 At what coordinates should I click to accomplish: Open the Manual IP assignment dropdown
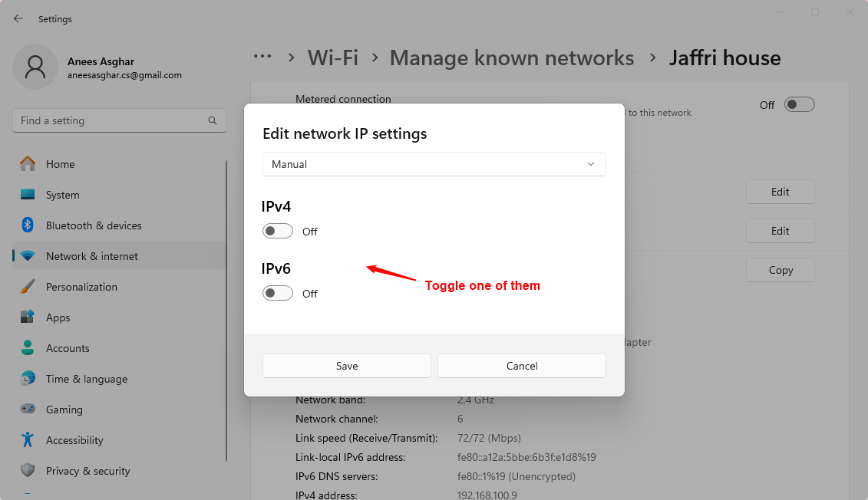pos(434,163)
